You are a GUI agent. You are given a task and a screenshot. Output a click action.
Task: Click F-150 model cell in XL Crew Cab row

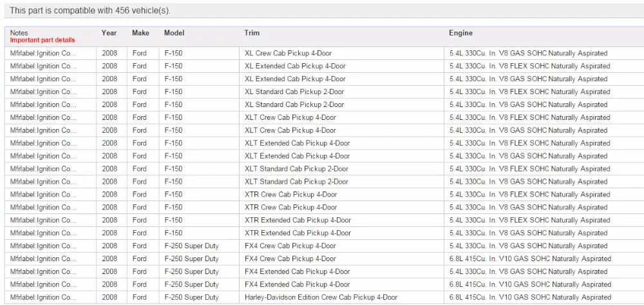point(199,54)
